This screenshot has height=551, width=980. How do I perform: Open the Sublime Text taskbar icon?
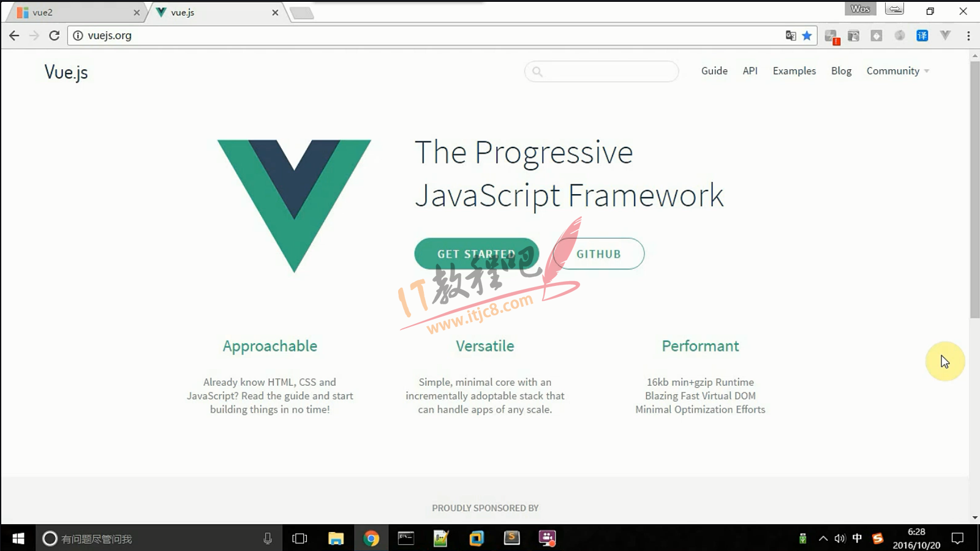[x=511, y=538]
